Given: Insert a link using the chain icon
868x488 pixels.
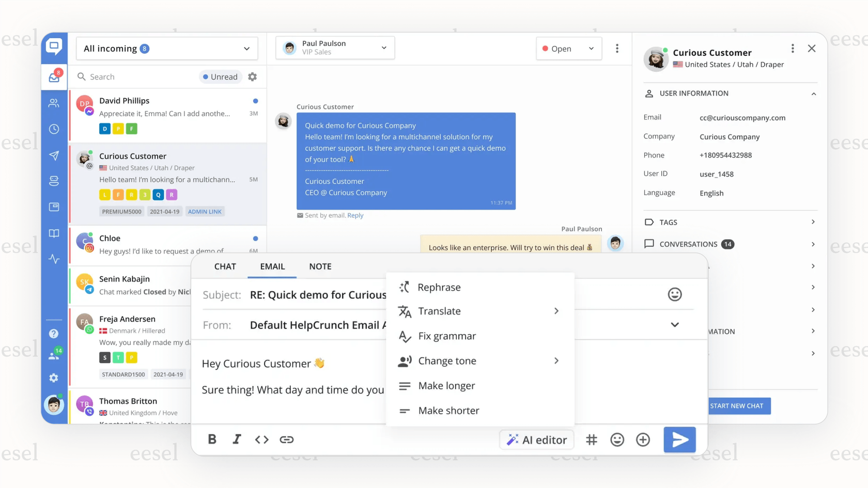Looking at the screenshot, I should pyautogui.click(x=287, y=439).
